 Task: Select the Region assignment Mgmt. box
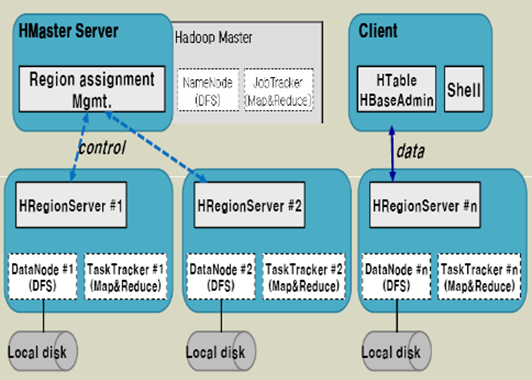pos(92,89)
